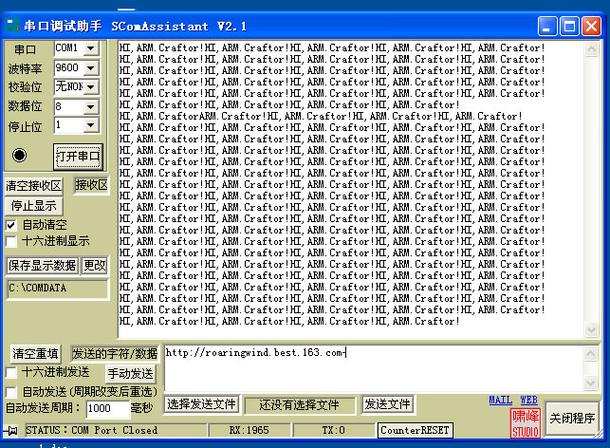Screen dimensions: 610x448
Task: Click the SComAssistant title bar app icon
Action: 12,25
